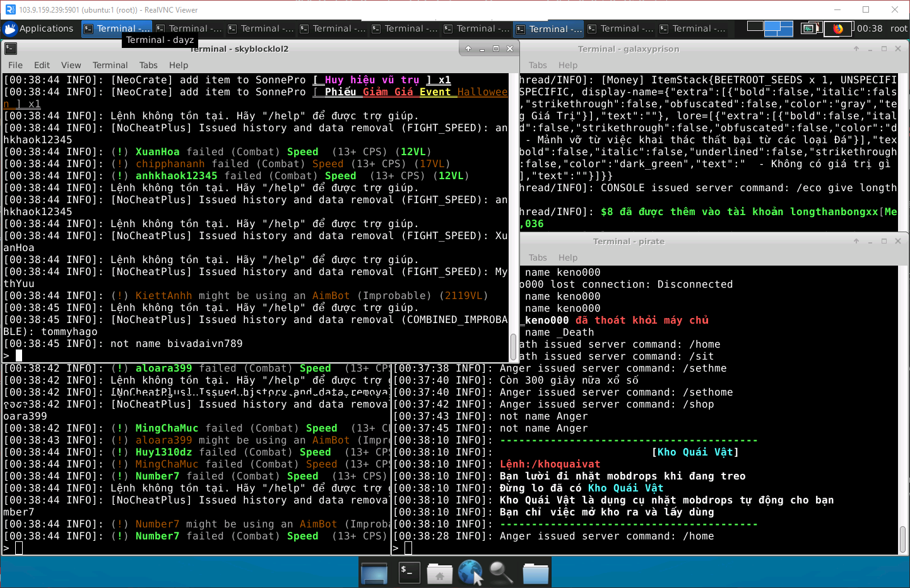Click the Firefox icon in the top panel

click(838, 28)
